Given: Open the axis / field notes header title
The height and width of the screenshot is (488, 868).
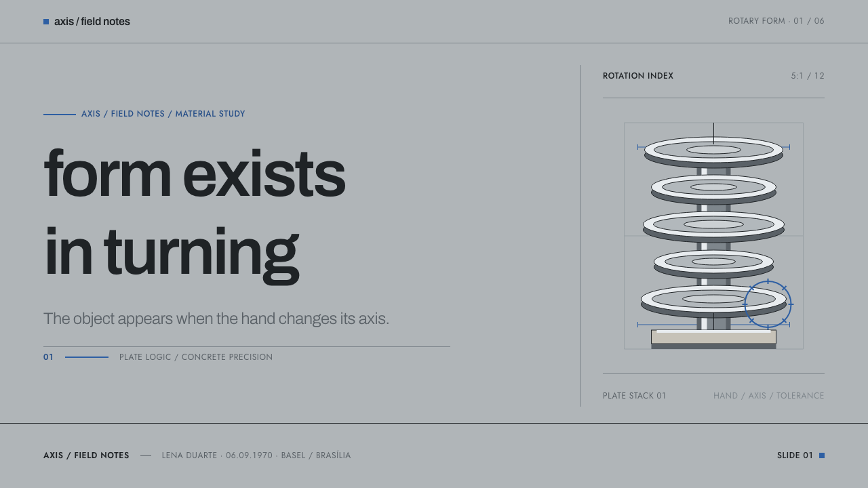Looking at the screenshot, I should tap(92, 22).
